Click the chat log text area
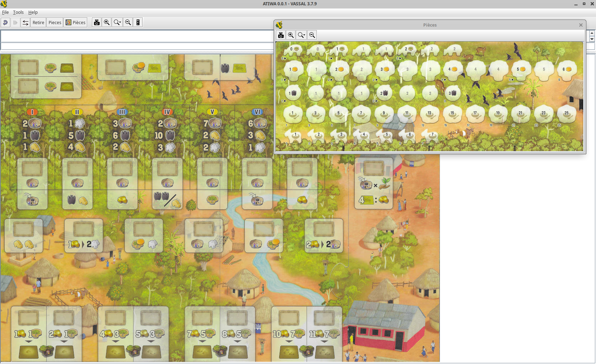 click(137, 36)
